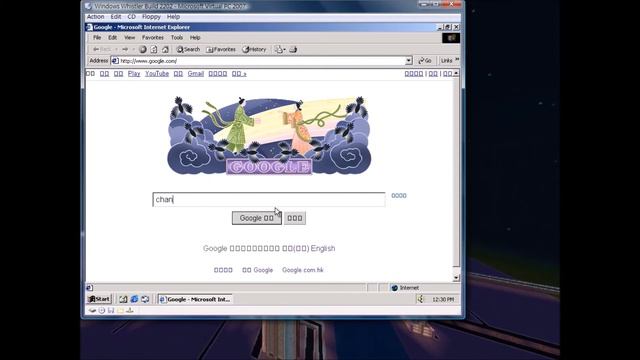Click the English language link
Screen dimensions: 640x360
pos(323,248)
